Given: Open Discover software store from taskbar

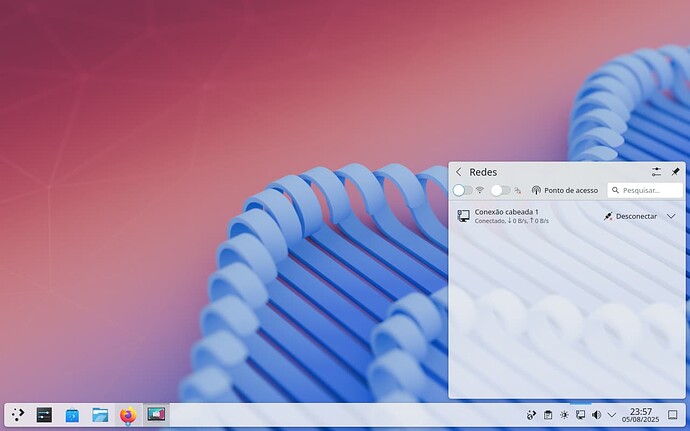Looking at the screenshot, I should tap(72, 414).
